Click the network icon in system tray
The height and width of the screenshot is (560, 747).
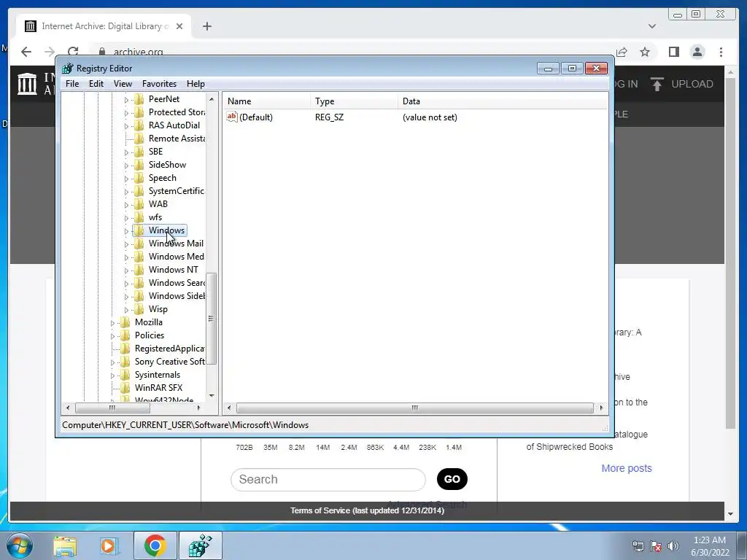coord(638,546)
